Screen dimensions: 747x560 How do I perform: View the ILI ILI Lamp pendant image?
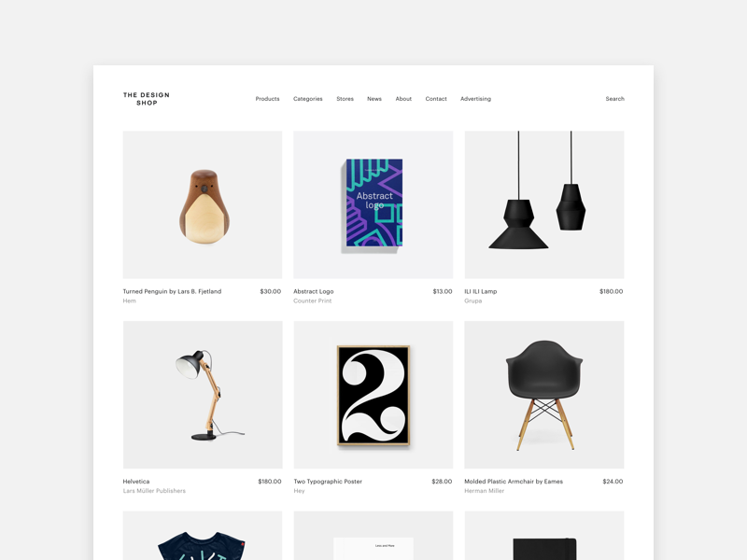pyautogui.click(x=544, y=204)
